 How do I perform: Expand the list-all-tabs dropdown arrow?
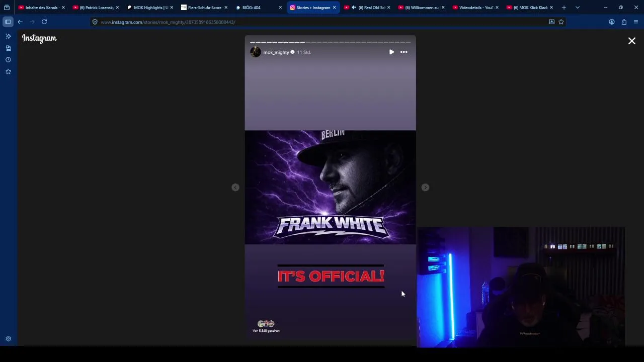578,8
